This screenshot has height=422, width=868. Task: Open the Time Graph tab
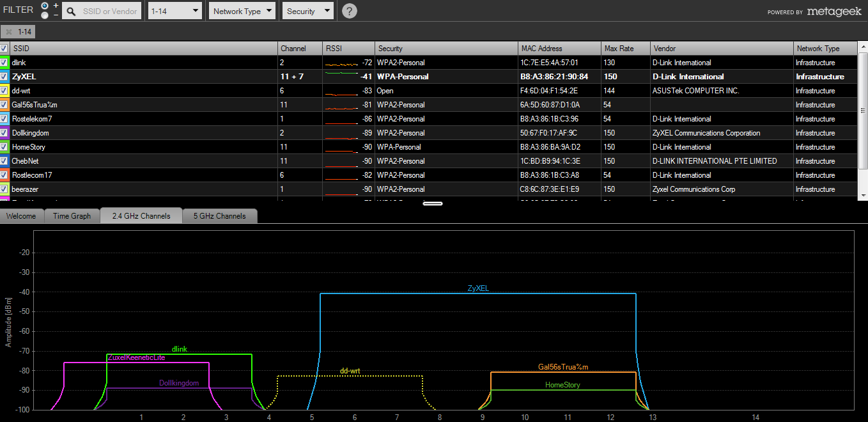point(72,216)
